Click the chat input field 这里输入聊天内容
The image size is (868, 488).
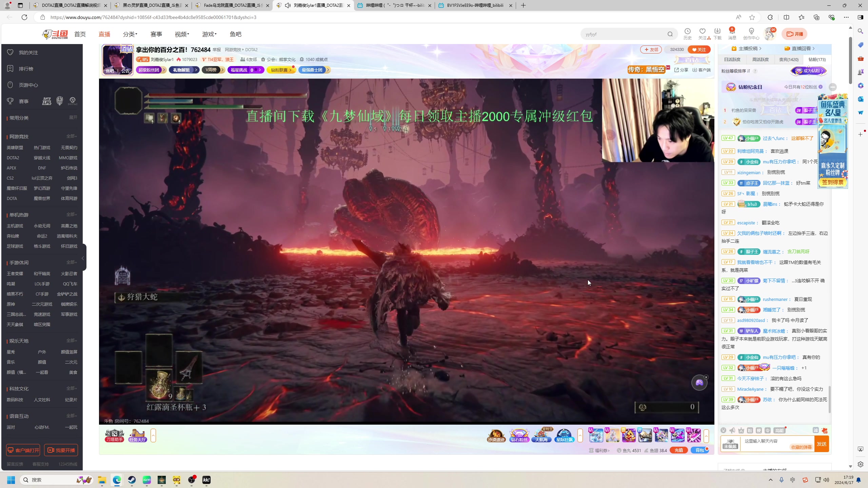coord(766,441)
